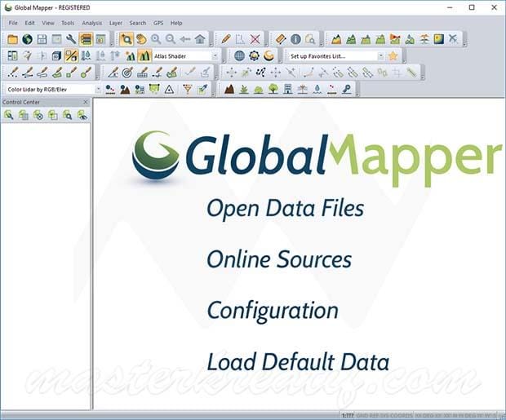Click the red flag on green mountain icon
Viewport: 506px width, 420px height.
click(x=395, y=39)
